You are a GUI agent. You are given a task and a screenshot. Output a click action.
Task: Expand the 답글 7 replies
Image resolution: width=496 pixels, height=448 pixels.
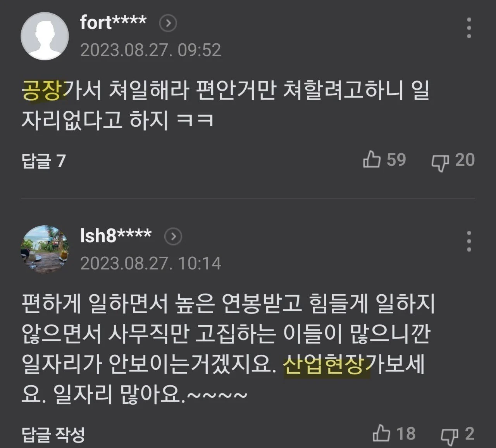[x=43, y=161]
